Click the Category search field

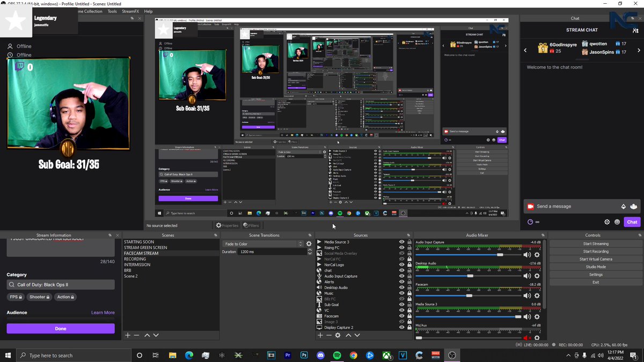click(61, 285)
